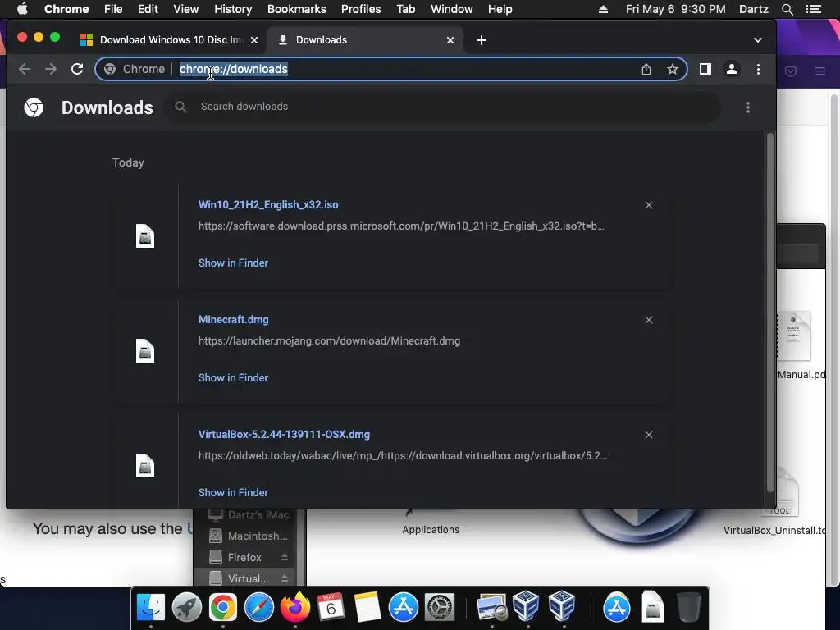The image size is (840, 630).
Task: Open Safari from the Dock
Action: [x=258, y=607]
